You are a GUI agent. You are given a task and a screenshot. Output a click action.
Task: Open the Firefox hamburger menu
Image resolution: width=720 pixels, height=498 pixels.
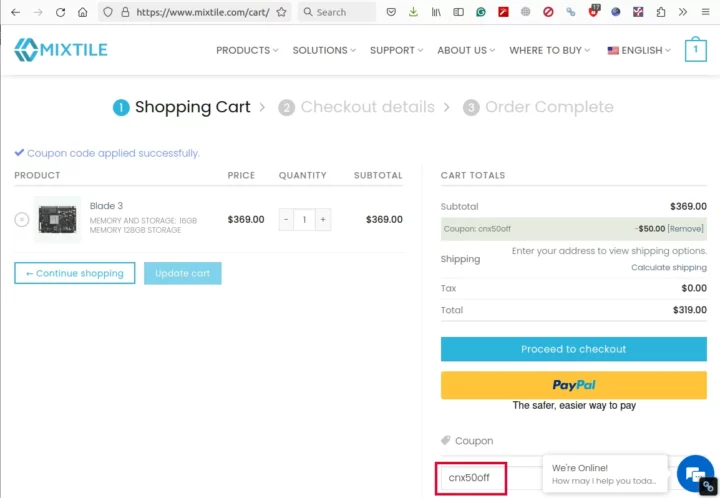pos(704,13)
